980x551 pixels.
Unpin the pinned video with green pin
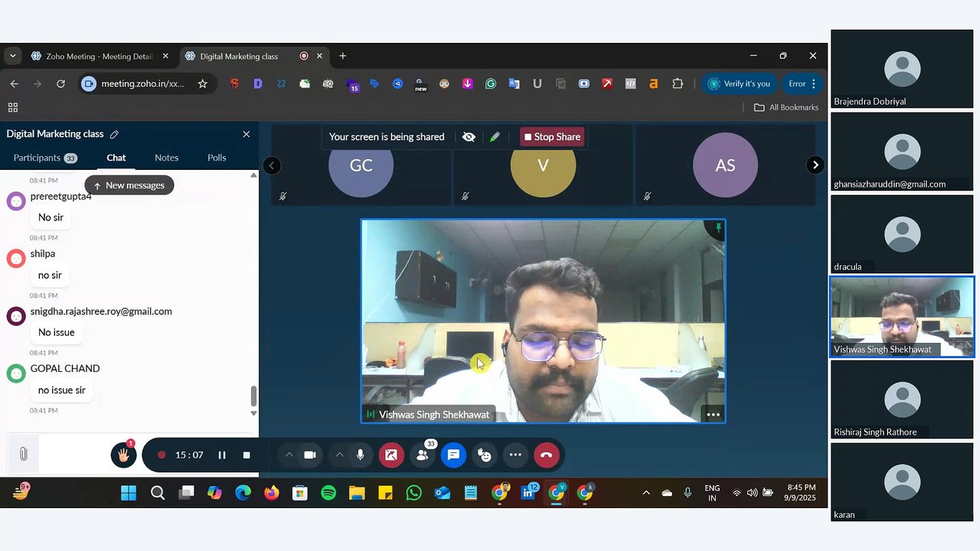click(718, 228)
